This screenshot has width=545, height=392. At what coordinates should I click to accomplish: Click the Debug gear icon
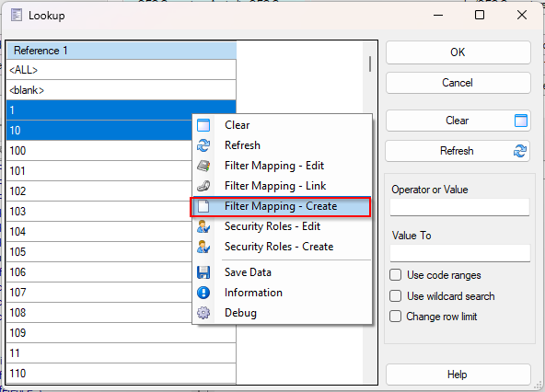click(x=203, y=313)
